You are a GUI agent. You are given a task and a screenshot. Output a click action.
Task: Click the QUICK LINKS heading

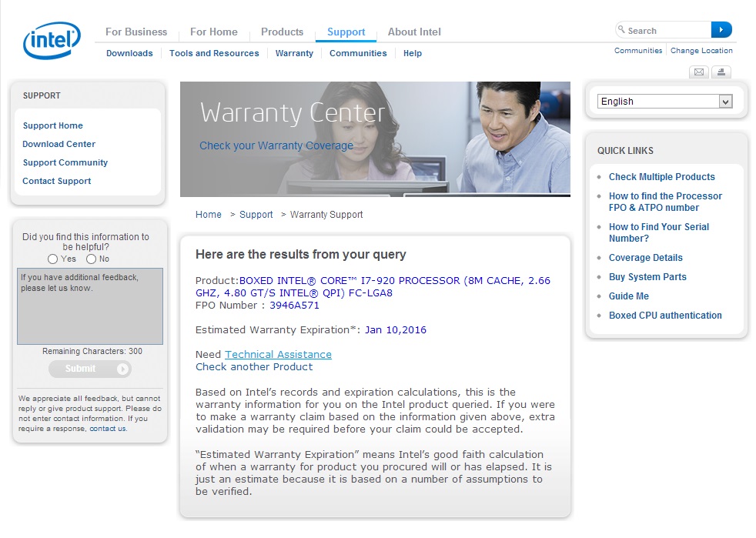[x=625, y=151]
